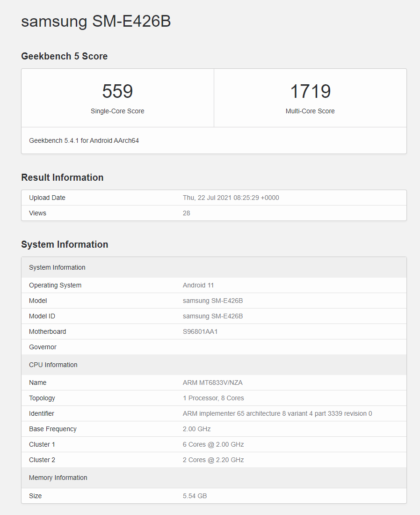Click the multi-core score value 1719
The width and height of the screenshot is (420, 515).
coord(310,91)
